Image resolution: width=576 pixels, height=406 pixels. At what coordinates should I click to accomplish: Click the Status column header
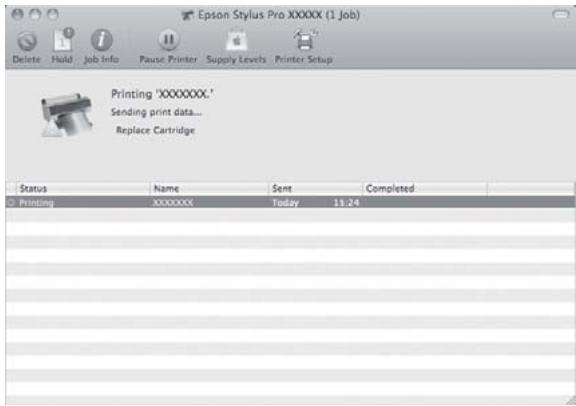83,188
